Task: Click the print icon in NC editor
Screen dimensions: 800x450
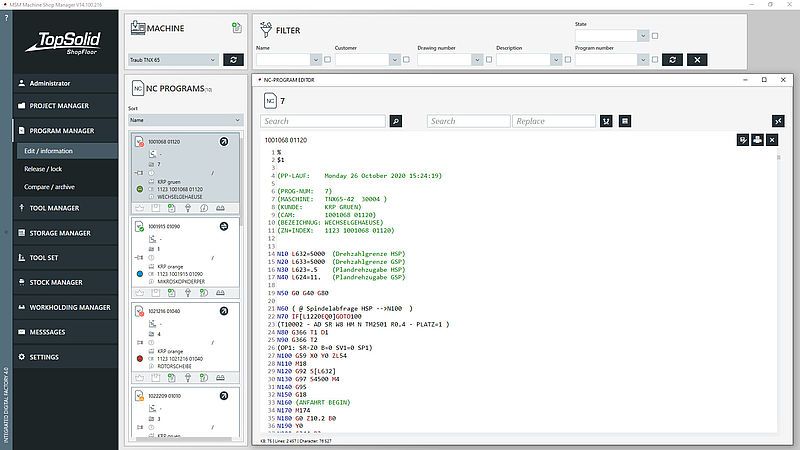Action: point(757,140)
